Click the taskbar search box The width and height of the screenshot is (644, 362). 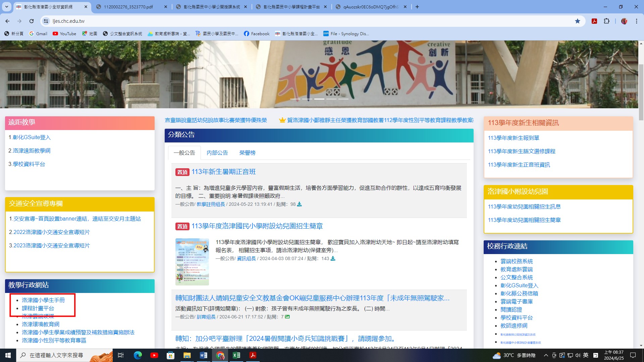click(64, 355)
